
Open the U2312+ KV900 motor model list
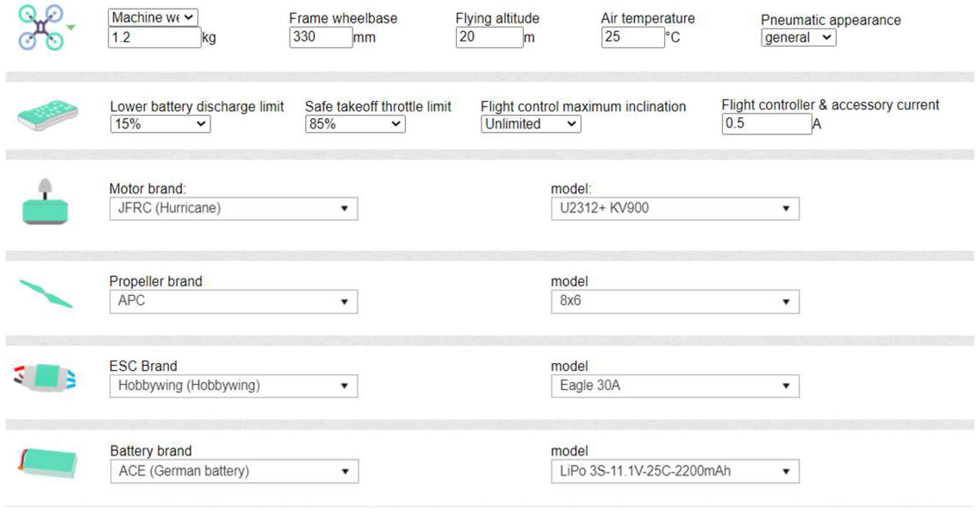coord(675,209)
